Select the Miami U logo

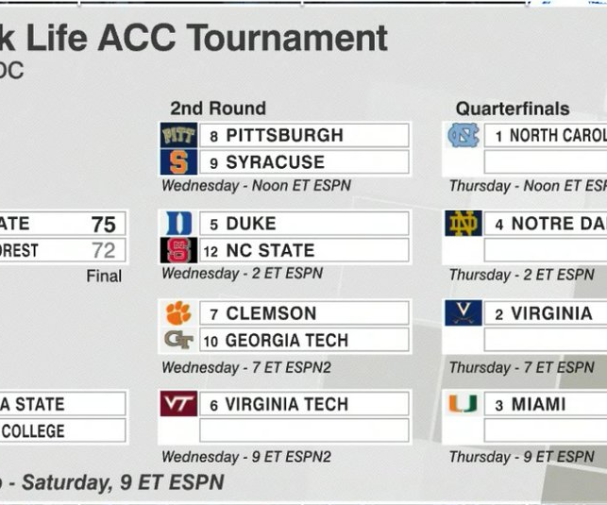(x=463, y=404)
